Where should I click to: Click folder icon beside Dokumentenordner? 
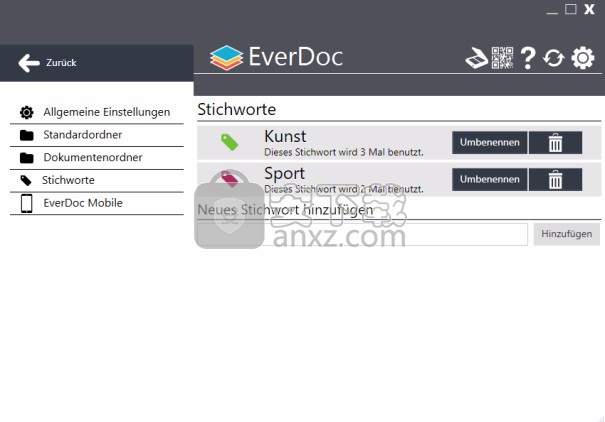click(27, 158)
